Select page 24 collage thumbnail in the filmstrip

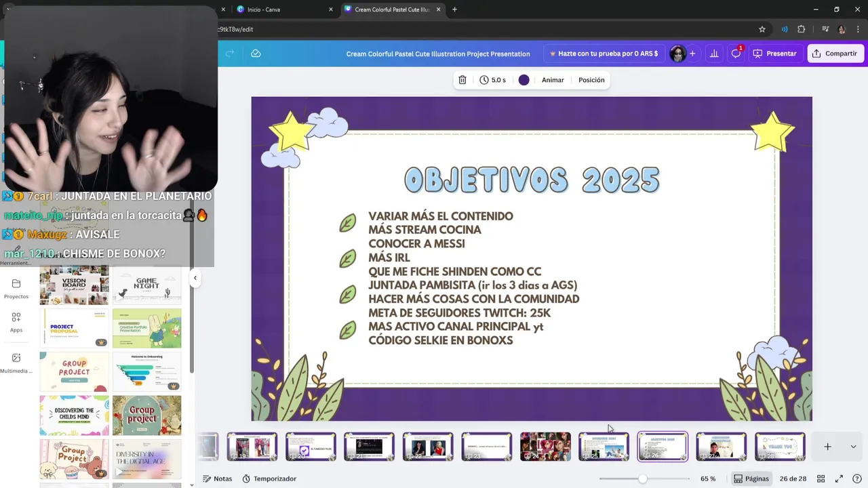pos(545,447)
